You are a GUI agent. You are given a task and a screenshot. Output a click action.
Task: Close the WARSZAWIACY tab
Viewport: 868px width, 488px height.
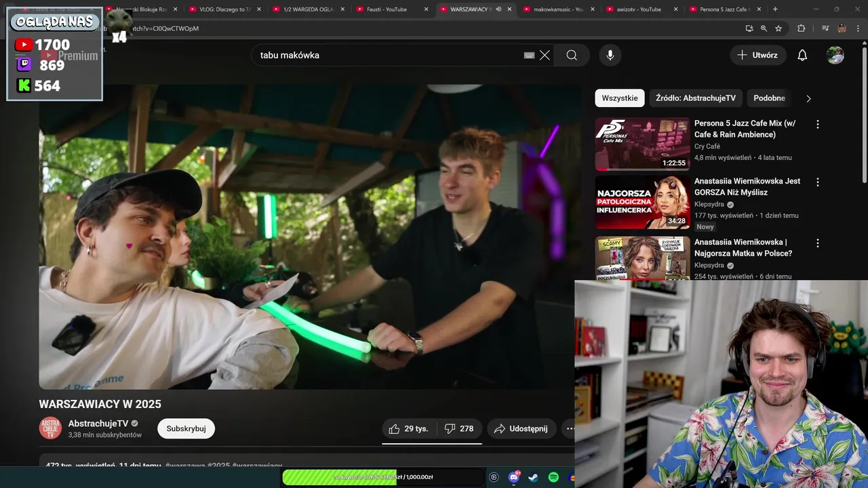pyautogui.click(x=509, y=9)
